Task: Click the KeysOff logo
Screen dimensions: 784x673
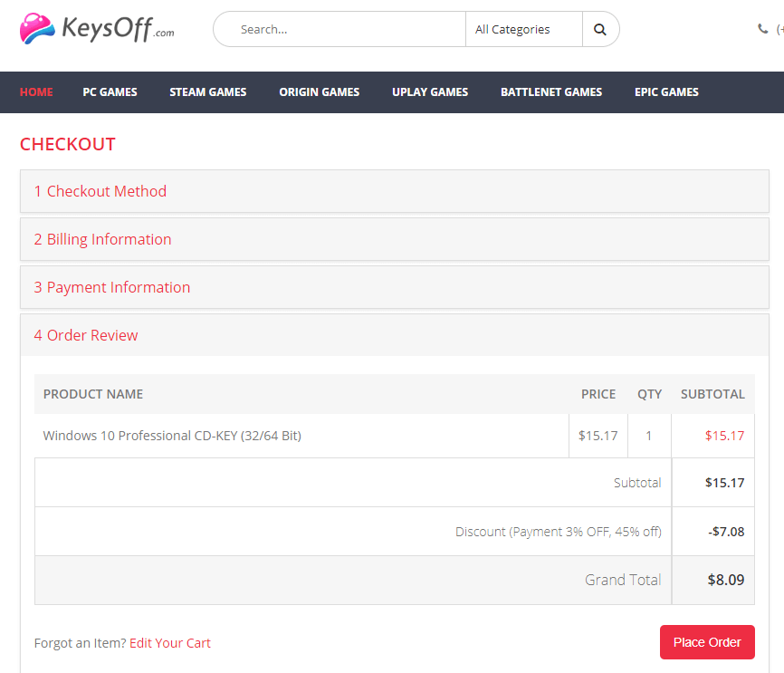Action: (96, 29)
